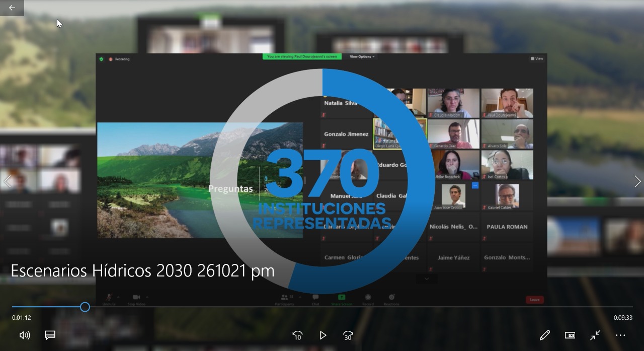The height and width of the screenshot is (351, 644).
Task: Go to the previous item with left chevron
Action: coord(7,182)
